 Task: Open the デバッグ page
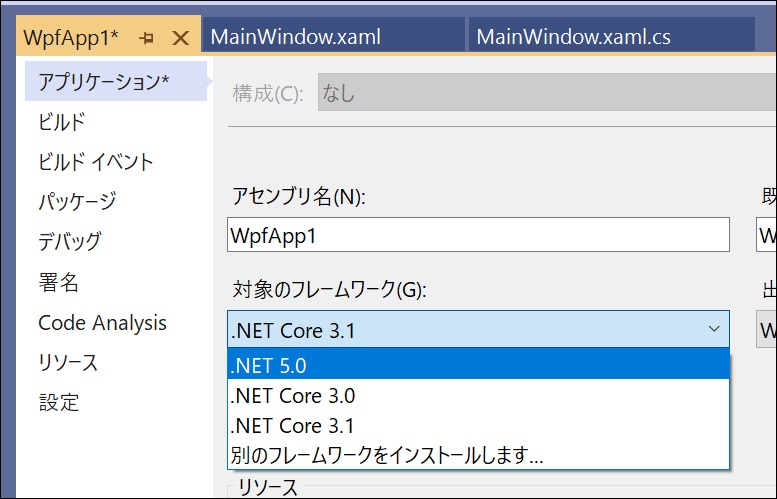[70, 242]
